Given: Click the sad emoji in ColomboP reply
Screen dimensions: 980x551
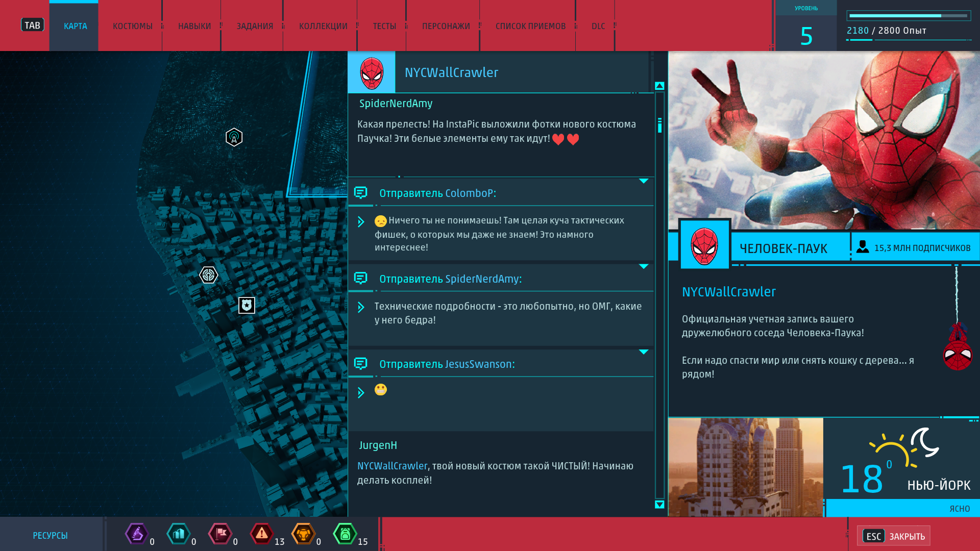Looking at the screenshot, I should (x=381, y=221).
